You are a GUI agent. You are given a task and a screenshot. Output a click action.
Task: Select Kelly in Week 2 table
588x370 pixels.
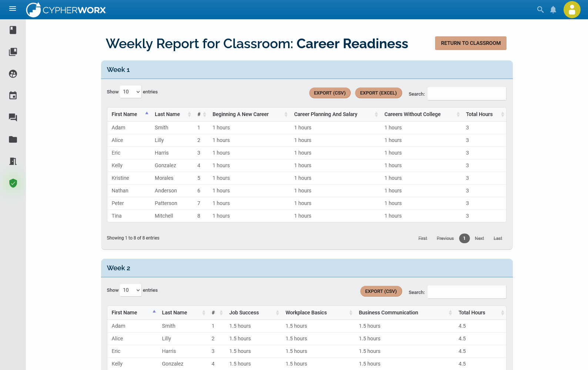pos(117,364)
